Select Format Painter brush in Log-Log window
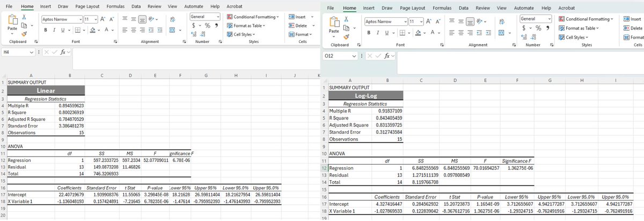The width and height of the screenshot is (644, 221). pos(346,36)
